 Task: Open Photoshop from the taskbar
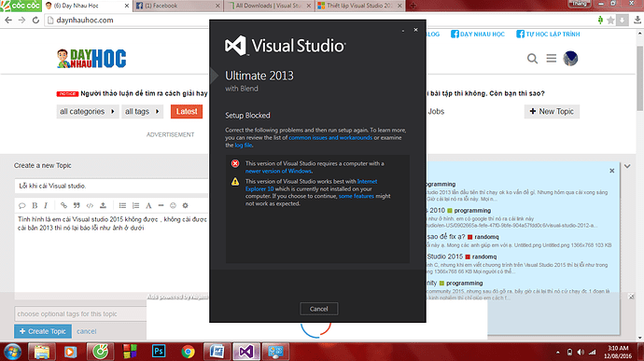coord(159,352)
